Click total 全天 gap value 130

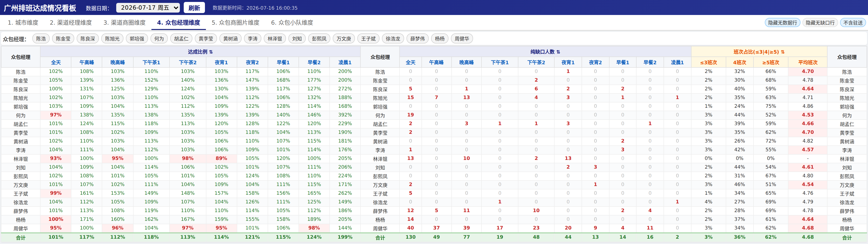click(x=410, y=237)
